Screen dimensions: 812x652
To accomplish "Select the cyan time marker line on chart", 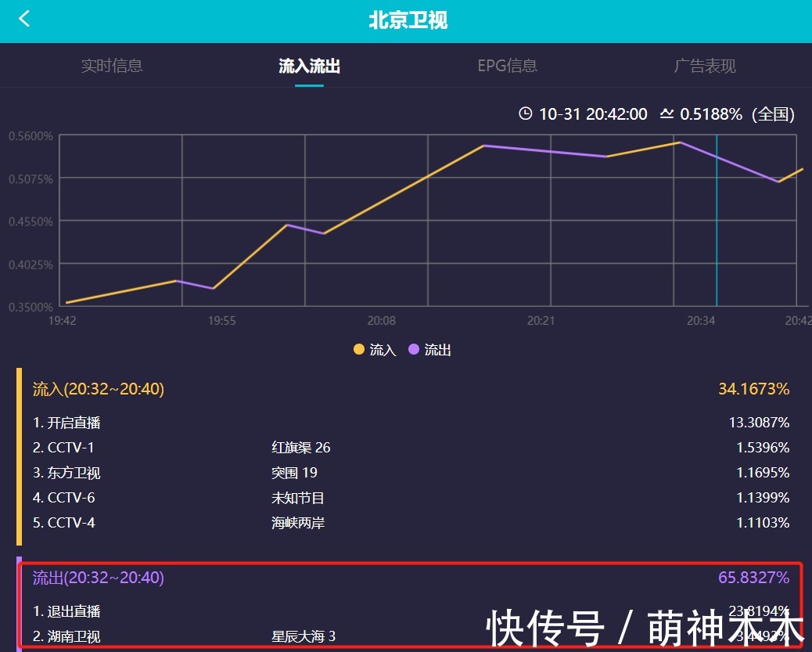I will pos(716,222).
